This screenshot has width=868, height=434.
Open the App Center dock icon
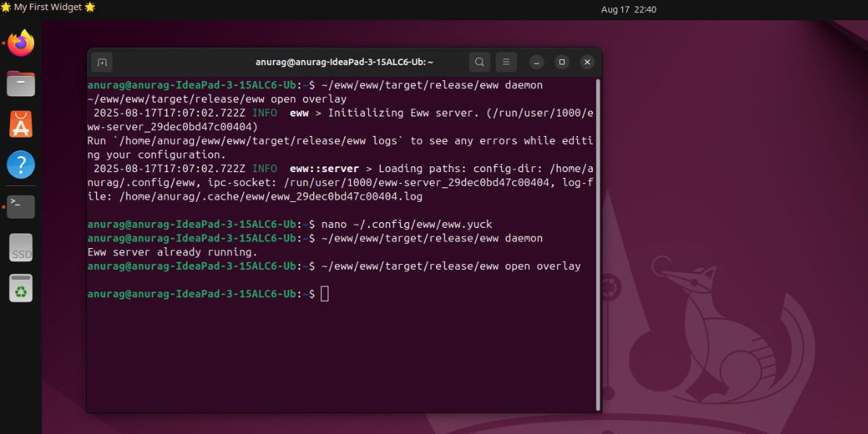(x=21, y=124)
